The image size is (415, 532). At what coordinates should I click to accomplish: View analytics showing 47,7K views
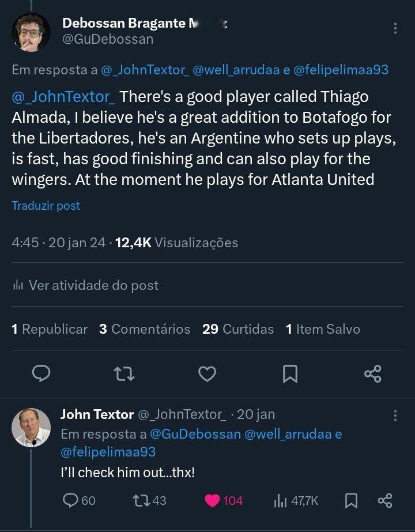click(296, 501)
